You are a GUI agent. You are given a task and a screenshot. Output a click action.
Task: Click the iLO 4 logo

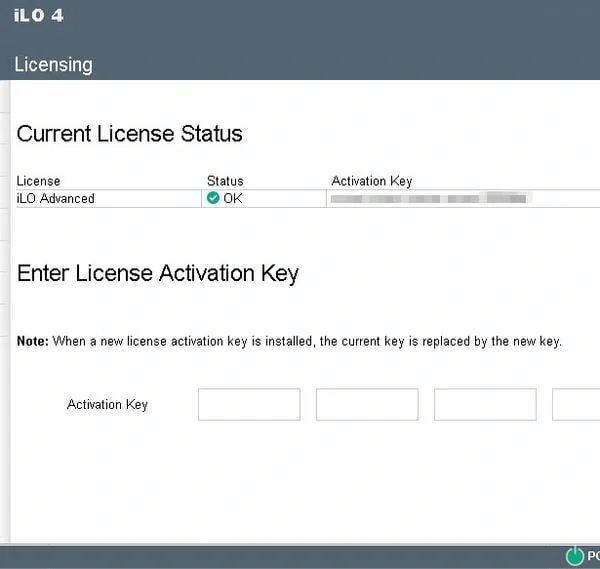[x=39, y=16]
